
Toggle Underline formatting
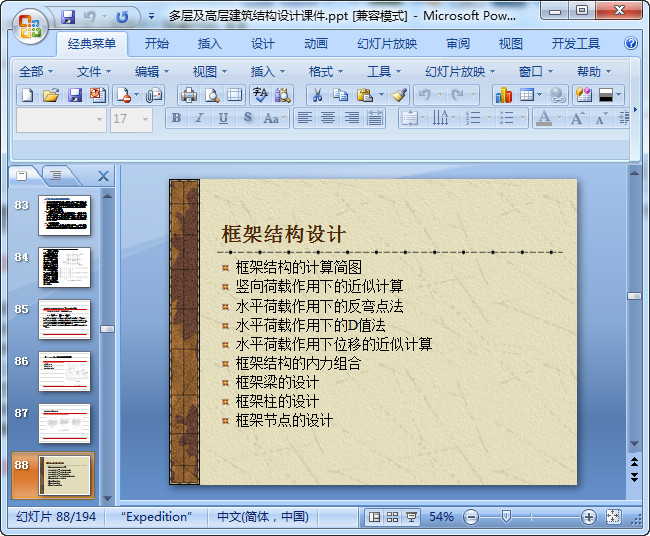[x=222, y=118]
